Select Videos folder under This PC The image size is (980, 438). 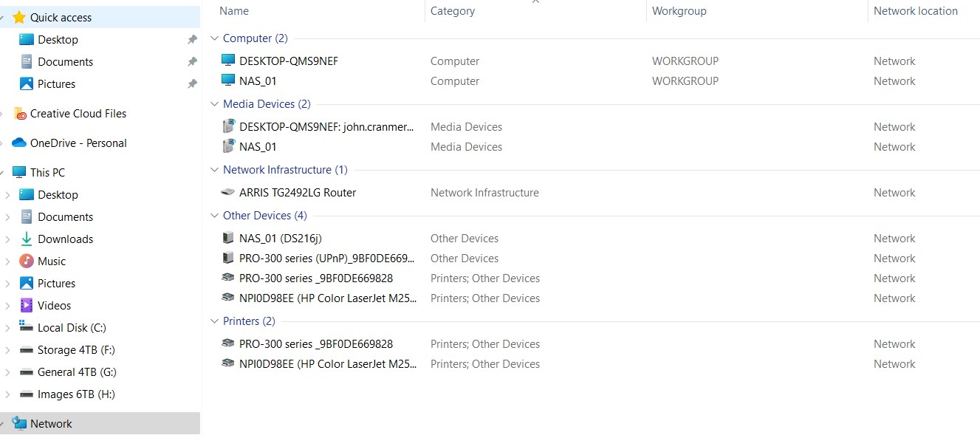click(54, 306)
